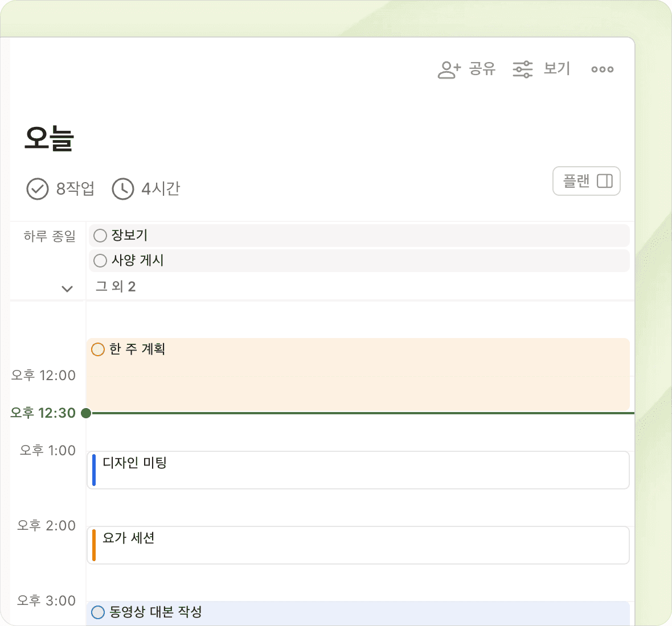Image resolution: width=672 pixels, height=626 pixels.
Task: Click the side panel icon in 플랜
Action: (604, 181)
